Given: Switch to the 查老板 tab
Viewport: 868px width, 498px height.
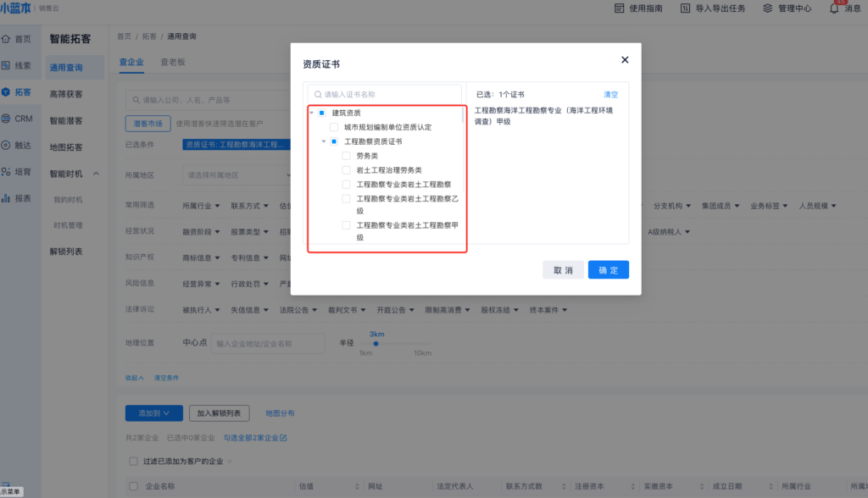Looking at the screenshot, I should (173, 62).
